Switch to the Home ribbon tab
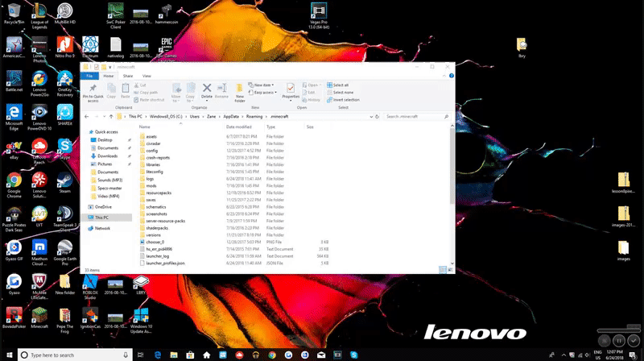The image size is (644, 361). click(109, 76)
